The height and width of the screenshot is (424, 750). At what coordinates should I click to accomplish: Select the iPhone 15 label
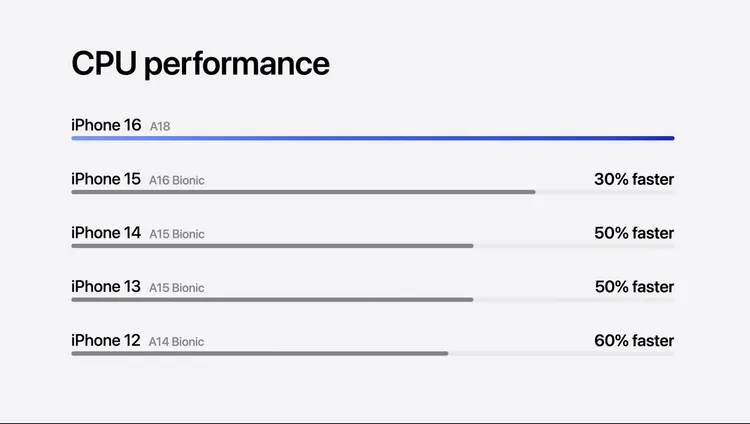(x=106, y=179)
